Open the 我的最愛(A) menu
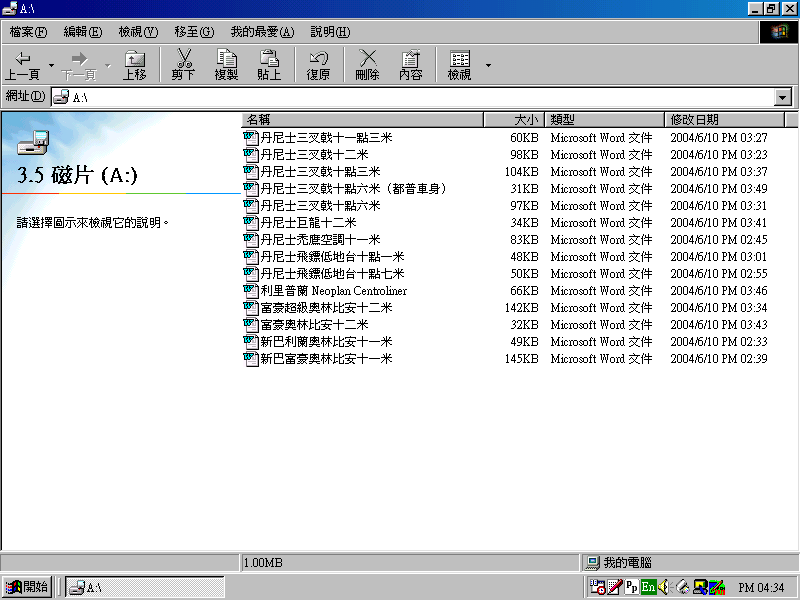The height and width of the screenshot is (600, 800). (x=262, y=32)
